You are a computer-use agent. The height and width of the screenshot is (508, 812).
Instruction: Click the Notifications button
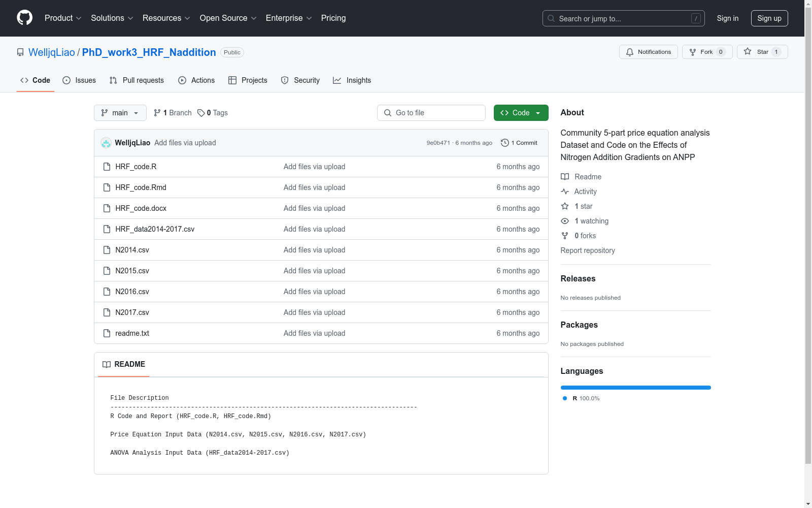(x=649, y=52)
